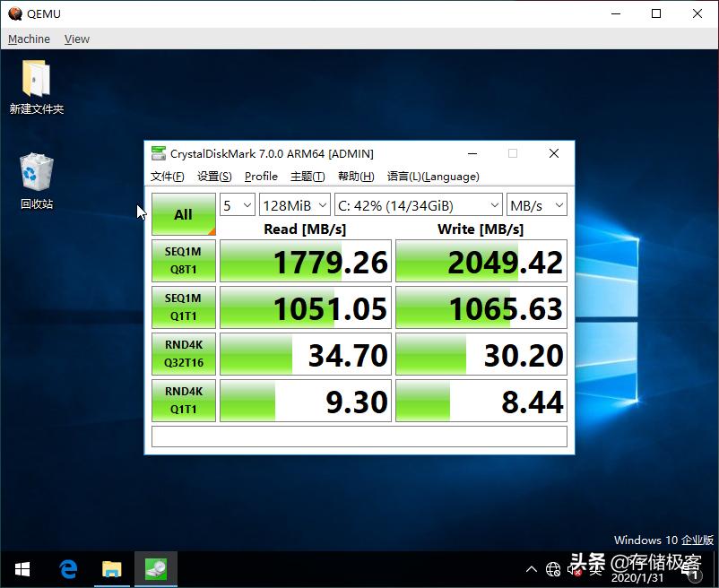719x588 pixels.
Task: Open the Windows Start menu
Action: pos(22,569)
